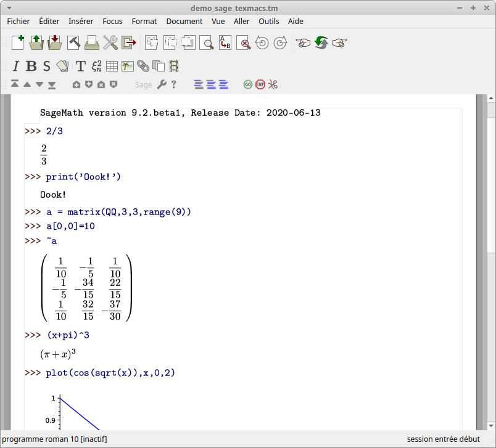The width and height of the screenshot is (496, 448).
Task: Toggle italic text formatting
Action: click(16, 66)
